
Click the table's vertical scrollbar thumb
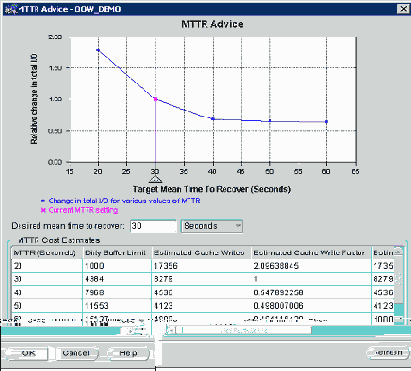(x=399, y=280)
